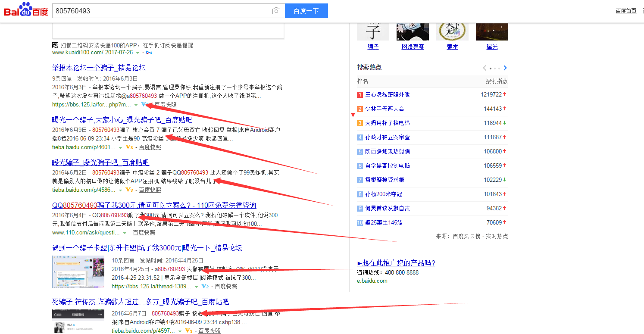Click V3 badge beside tieba.baidu.com/p/4597
The height and width of the screenshot is (334, 644).
(x=188, y=331)
